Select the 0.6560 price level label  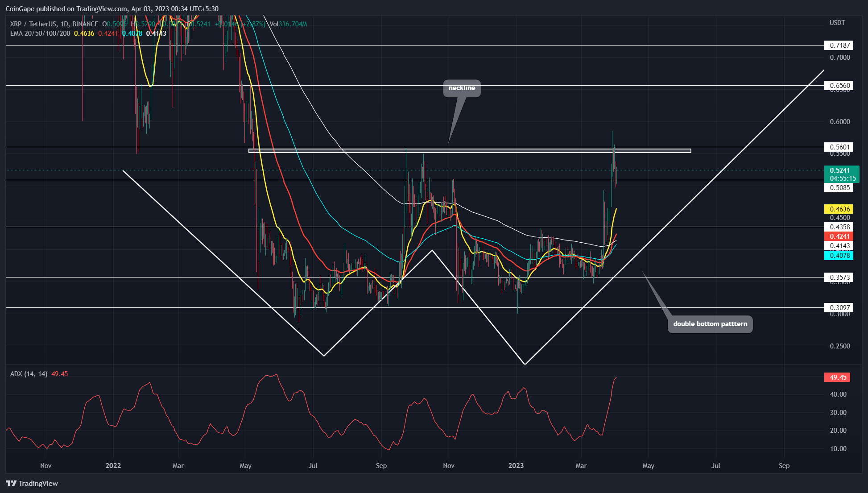(839, 86)
